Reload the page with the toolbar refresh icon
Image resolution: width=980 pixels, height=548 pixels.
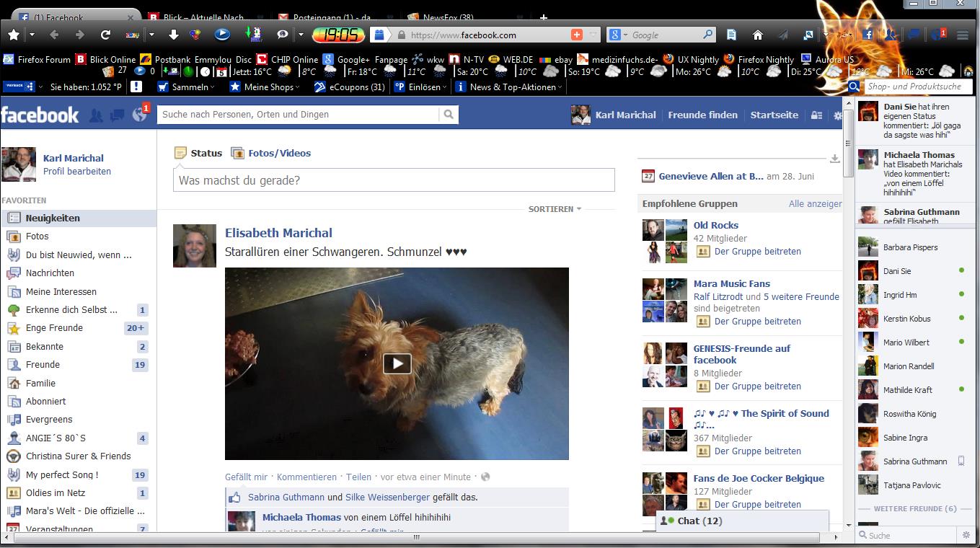pyautogui.click(x=105, y=34)
